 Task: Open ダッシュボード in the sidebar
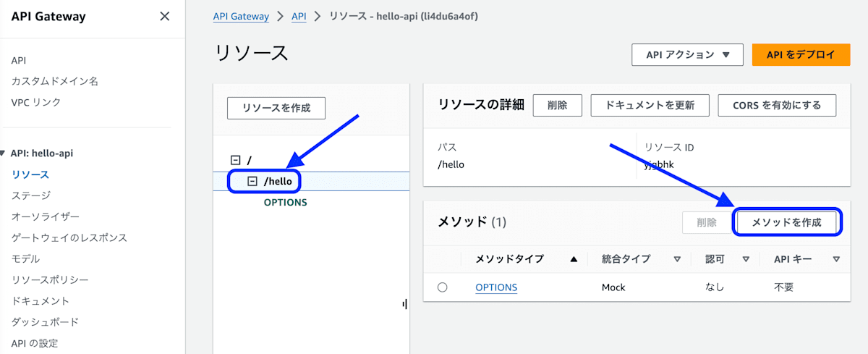click(x=46, y=321)
